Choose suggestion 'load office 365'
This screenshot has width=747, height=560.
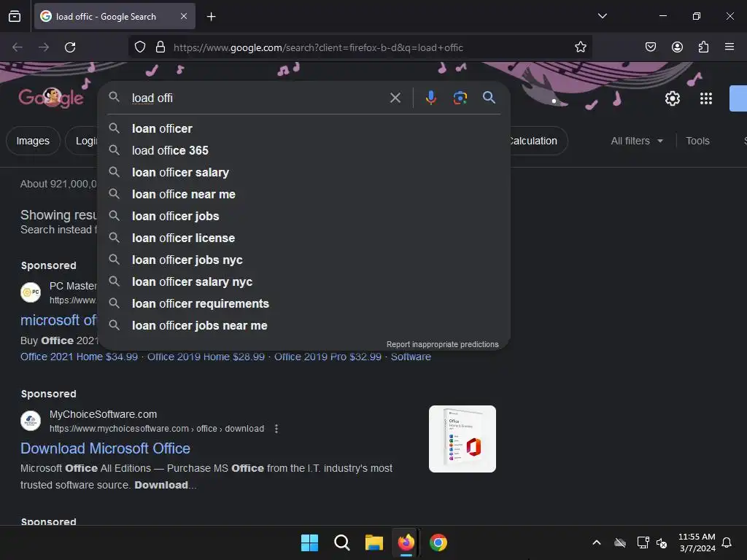(x=304, y=150)
